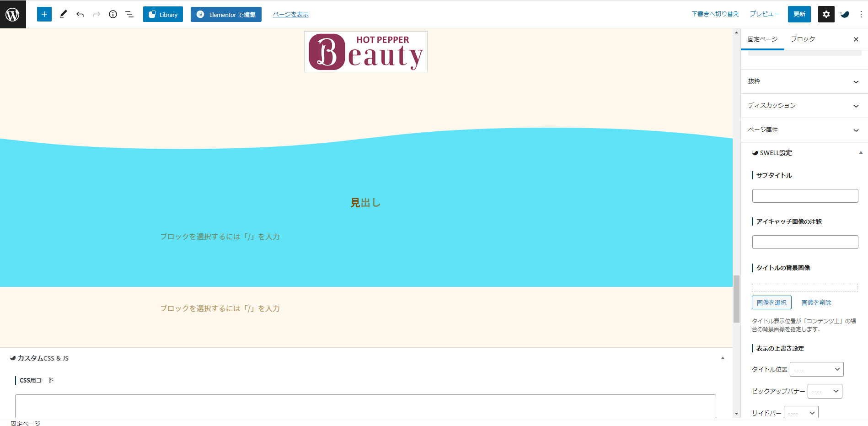The height and width of the screenshot is (426, 868).
Task: Undo the last change
Action: pyautogui.click(x=80, y=14)
